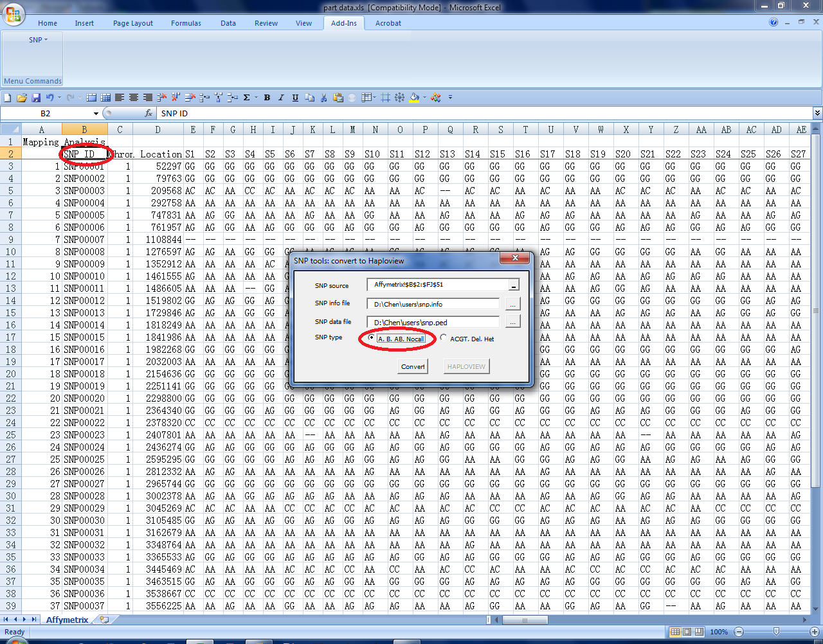This screenshot has width=823, height=644.
Task: Click the Align Right icon
Action: click(x=148, y=98)
